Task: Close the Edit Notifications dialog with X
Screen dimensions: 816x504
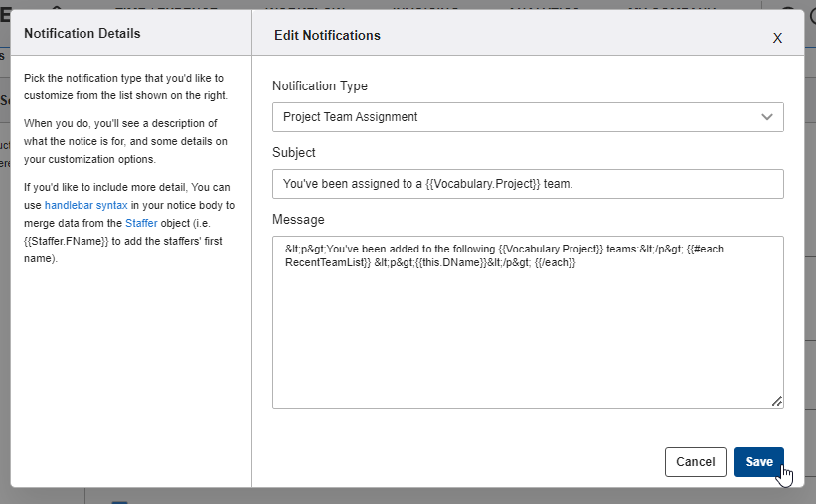Action: (x=777, y=38)
